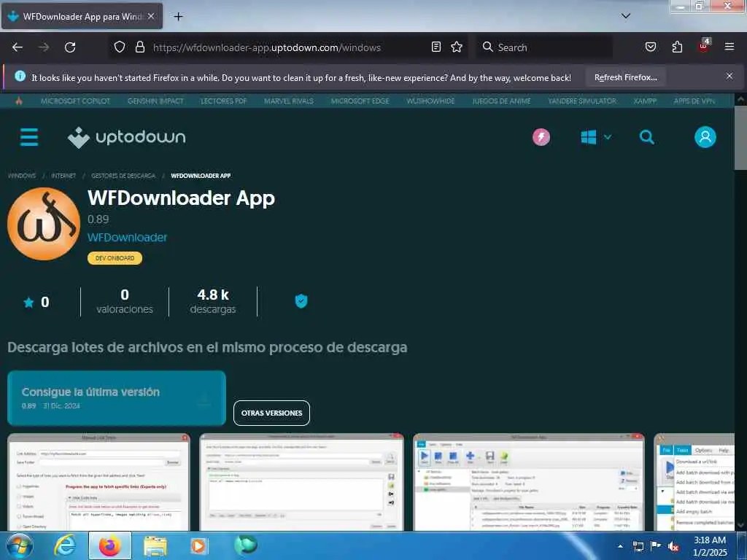Open XAMPP trending link

(645, 101)
